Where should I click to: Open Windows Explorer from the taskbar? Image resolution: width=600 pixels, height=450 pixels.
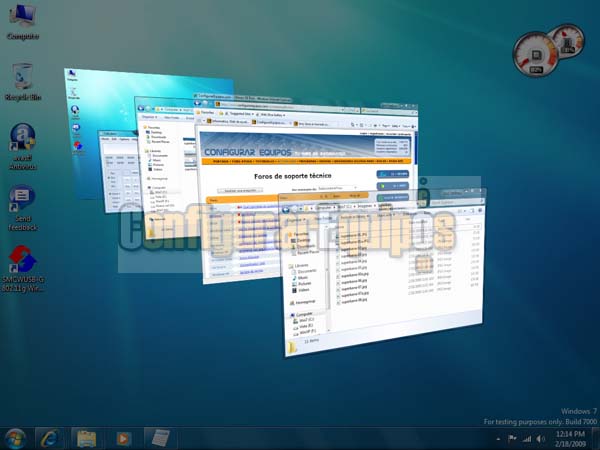pyautogui.click(x=86, y=439)
